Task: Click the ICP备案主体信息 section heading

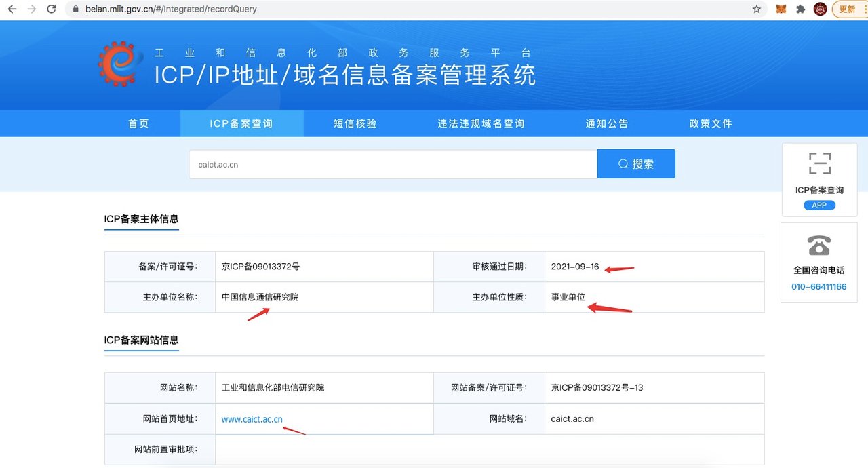Action: pos(142,219)
